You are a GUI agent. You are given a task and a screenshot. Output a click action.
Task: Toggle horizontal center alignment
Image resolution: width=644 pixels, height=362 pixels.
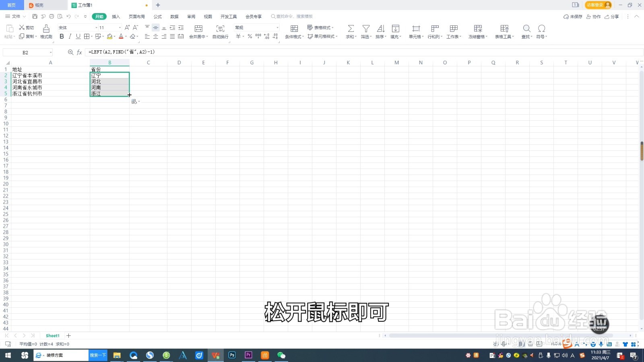(155, 37)
